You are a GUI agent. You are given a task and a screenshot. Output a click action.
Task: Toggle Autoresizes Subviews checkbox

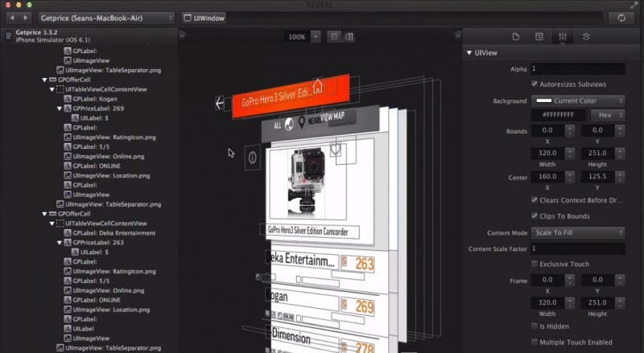tap(535, 84)
